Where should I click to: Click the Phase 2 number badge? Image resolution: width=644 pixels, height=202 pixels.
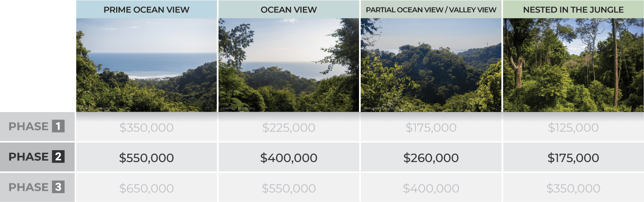click(58, 157)
